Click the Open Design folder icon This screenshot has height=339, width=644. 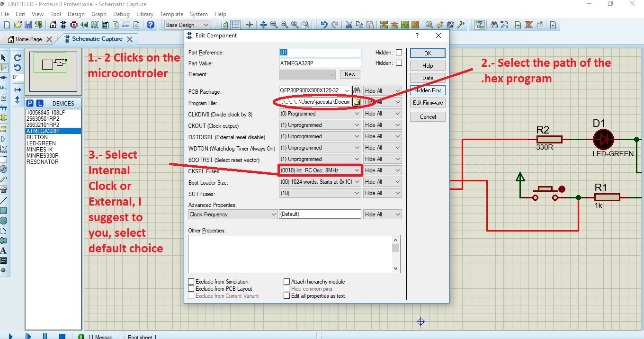pos(18,25)
